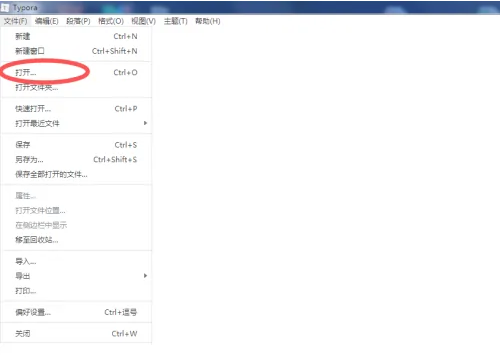Screen dimensions: 501x360
Task: Click 保存 menu entry
Action: click(76, 145)
